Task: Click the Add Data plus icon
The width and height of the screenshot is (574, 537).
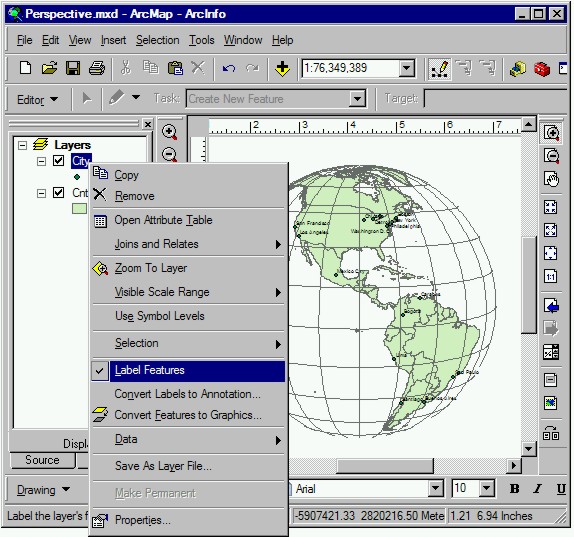Action: (282, 68)
